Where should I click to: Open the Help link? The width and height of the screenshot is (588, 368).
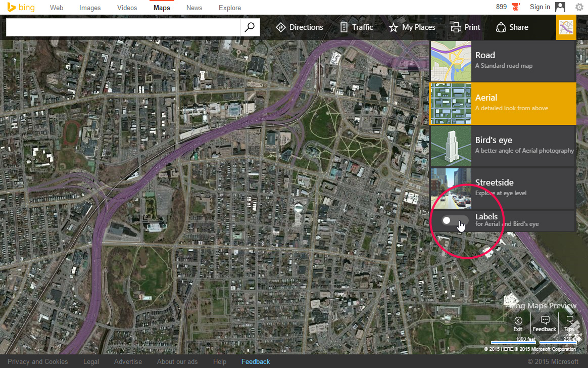220,361
